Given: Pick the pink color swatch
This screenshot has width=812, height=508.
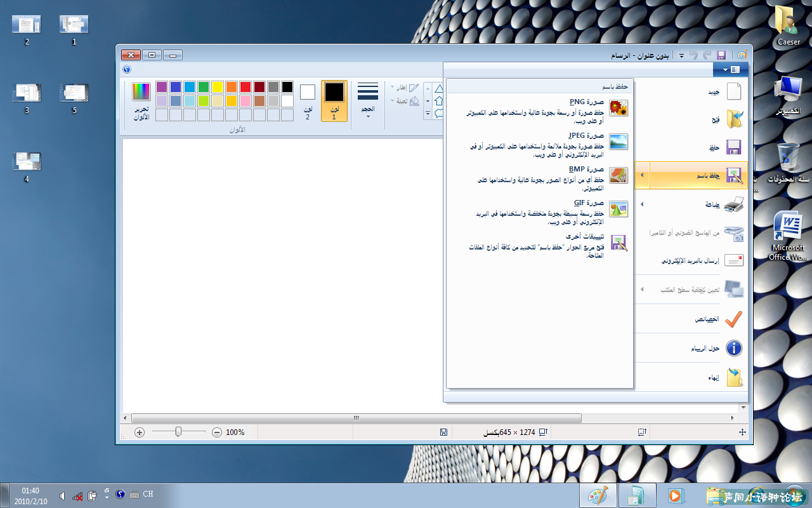Looking at the screenshot, I should [x=246, y=101].
